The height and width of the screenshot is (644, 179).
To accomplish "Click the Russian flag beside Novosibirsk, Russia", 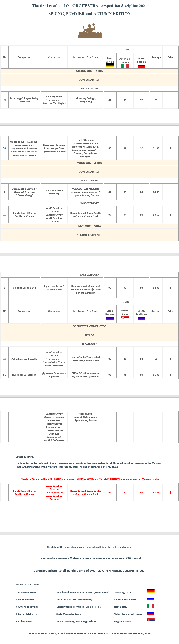I will pos(150,599).
